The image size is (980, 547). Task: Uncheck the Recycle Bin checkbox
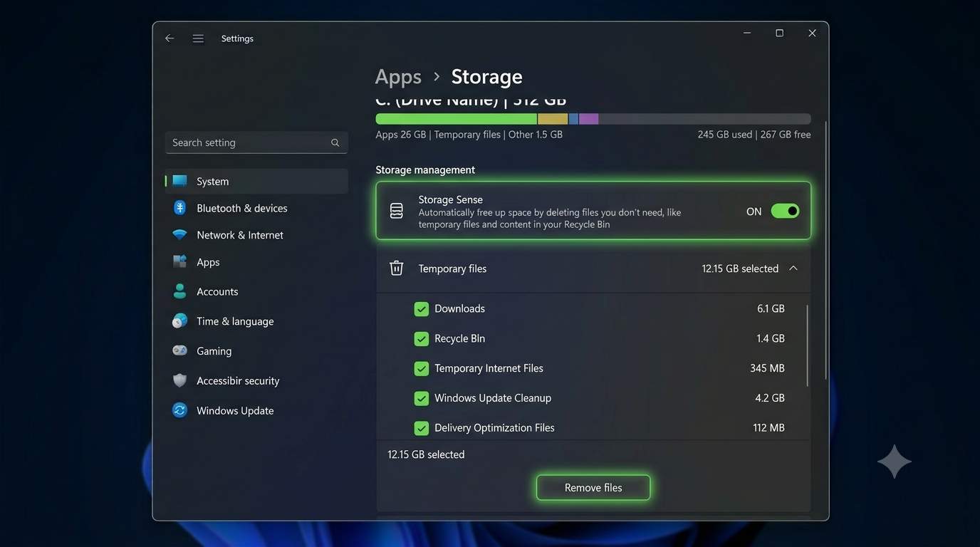pos(422,339)
